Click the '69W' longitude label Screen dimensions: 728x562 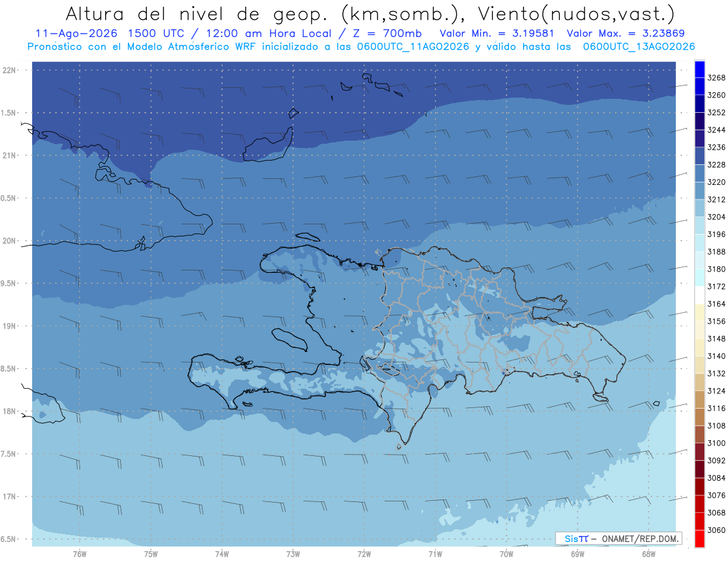click(578, 554)
